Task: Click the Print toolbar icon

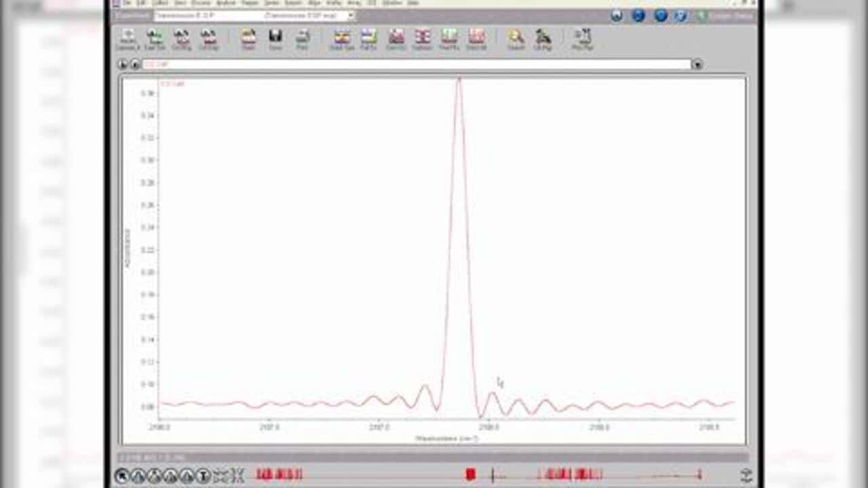Action: (x=302, y=39)
